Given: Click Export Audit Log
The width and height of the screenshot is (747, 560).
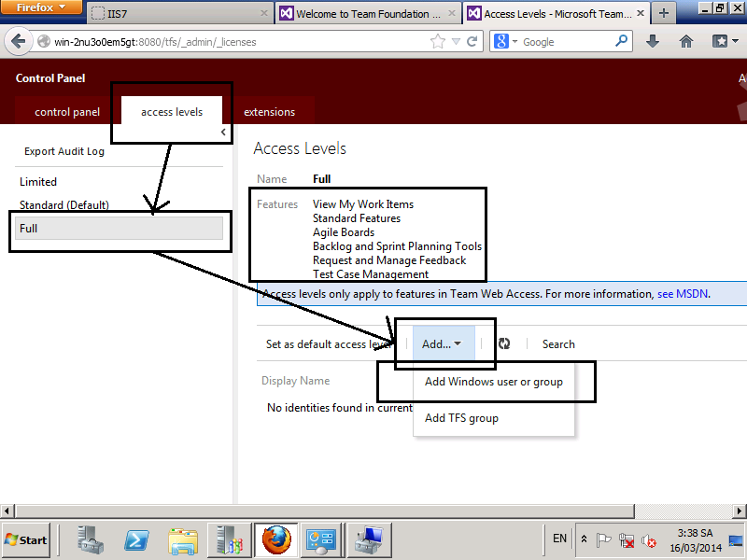Looking at the screenshot, I should click(64, 151).
